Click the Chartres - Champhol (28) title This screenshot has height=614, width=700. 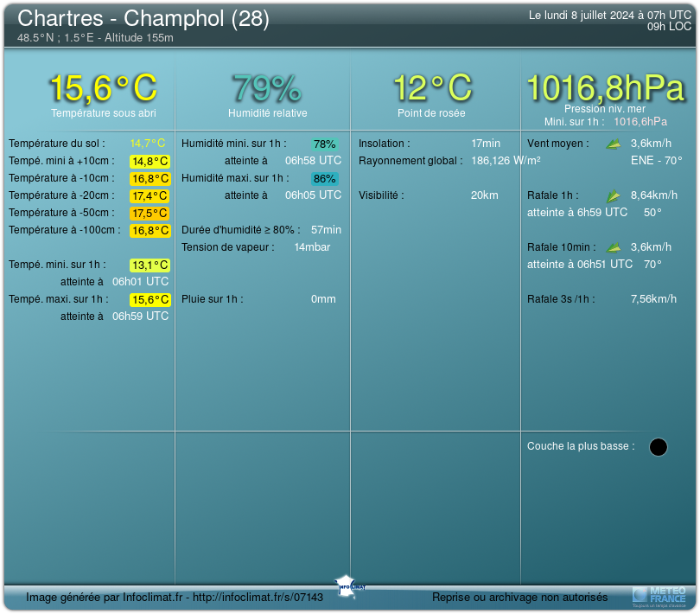[x=143, y=19]
